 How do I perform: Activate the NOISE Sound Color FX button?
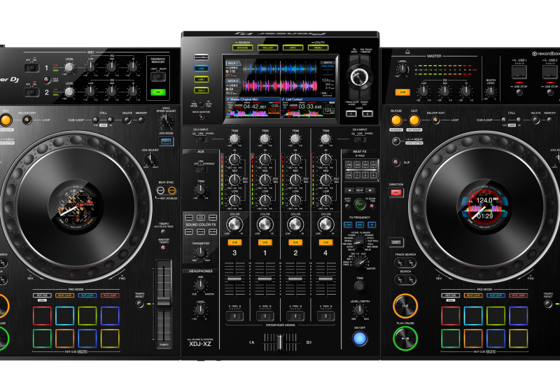tap(188, 232)
